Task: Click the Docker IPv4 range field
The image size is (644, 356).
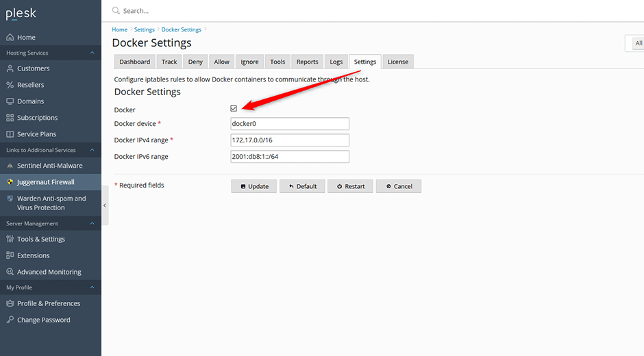Action: (290, 140)
